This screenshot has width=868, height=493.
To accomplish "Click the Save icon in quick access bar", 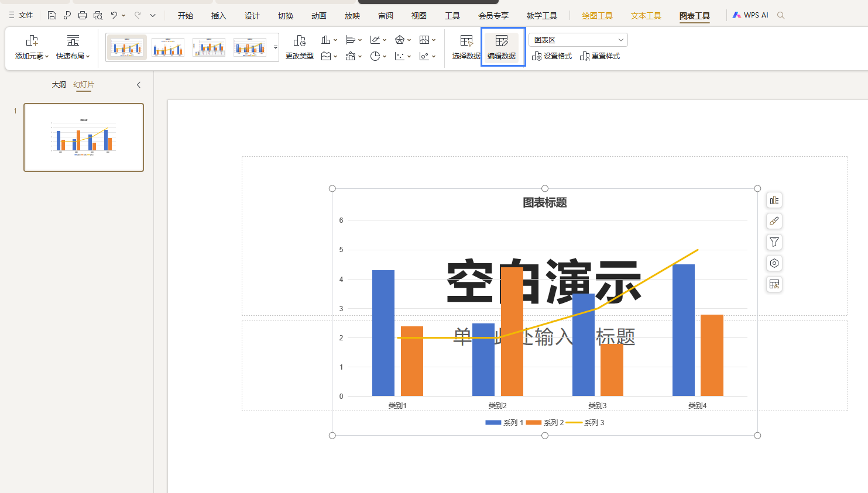I will point(52,15).
